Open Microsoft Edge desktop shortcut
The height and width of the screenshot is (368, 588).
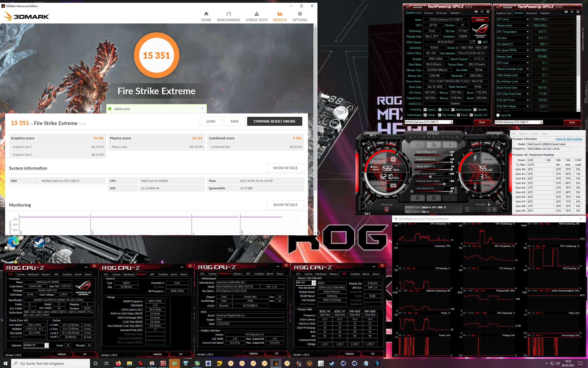tap(13, 244)
